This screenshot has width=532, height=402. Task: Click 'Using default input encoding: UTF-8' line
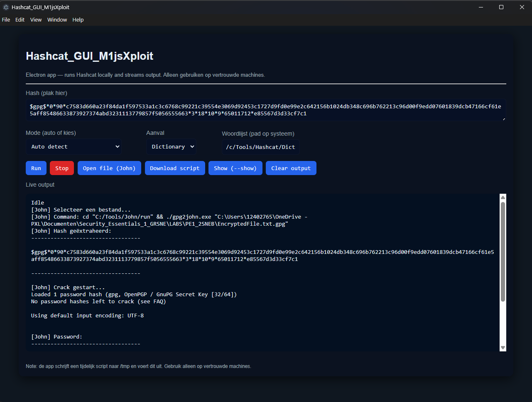point(88,315)
